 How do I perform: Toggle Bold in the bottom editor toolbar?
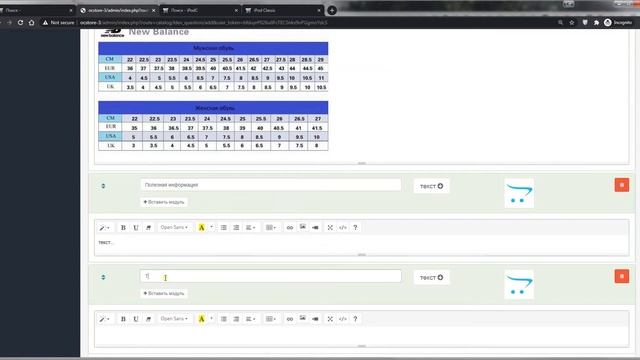[x=123, y=319]
